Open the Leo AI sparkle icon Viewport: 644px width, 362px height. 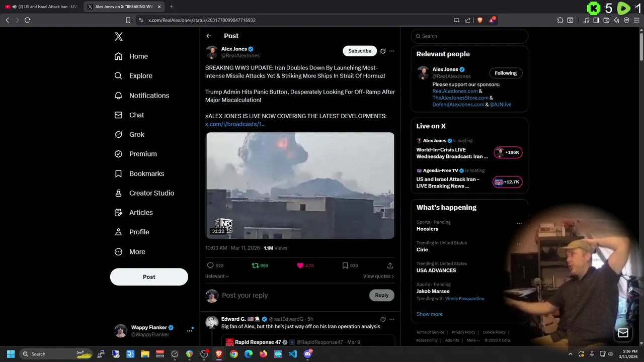pyautogui.click(x=616, y=20)
